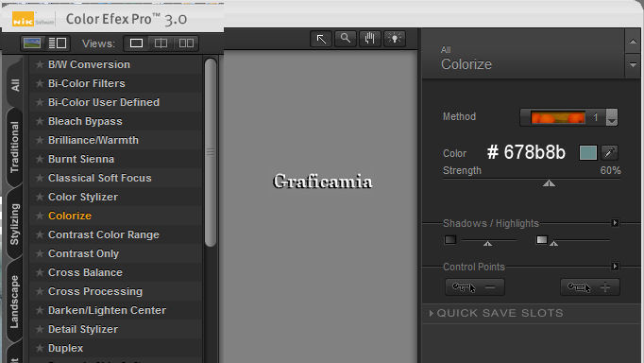Select the hand pan tool
Screen dimensions: 644x363
(369, 39)
